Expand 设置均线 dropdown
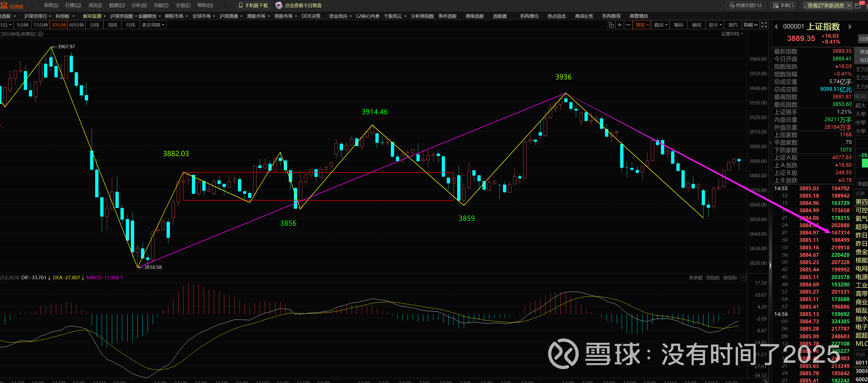868x383 pixels. 732,34
